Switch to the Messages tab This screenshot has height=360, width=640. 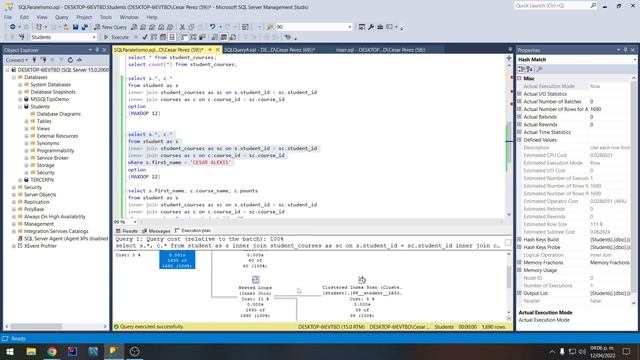[x=156, y=231]
